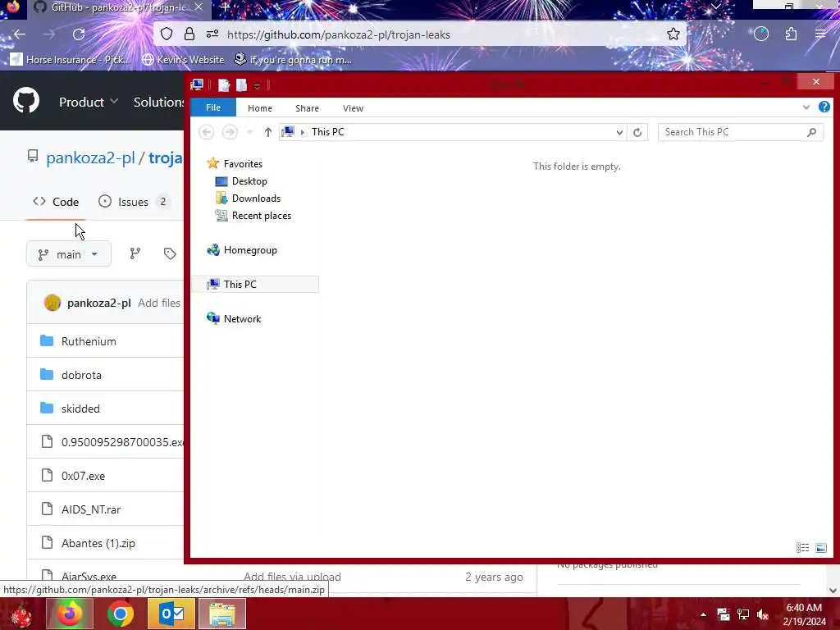
Task: Click the tags icon on GitHub repo
Action: [x=170, y=253]
